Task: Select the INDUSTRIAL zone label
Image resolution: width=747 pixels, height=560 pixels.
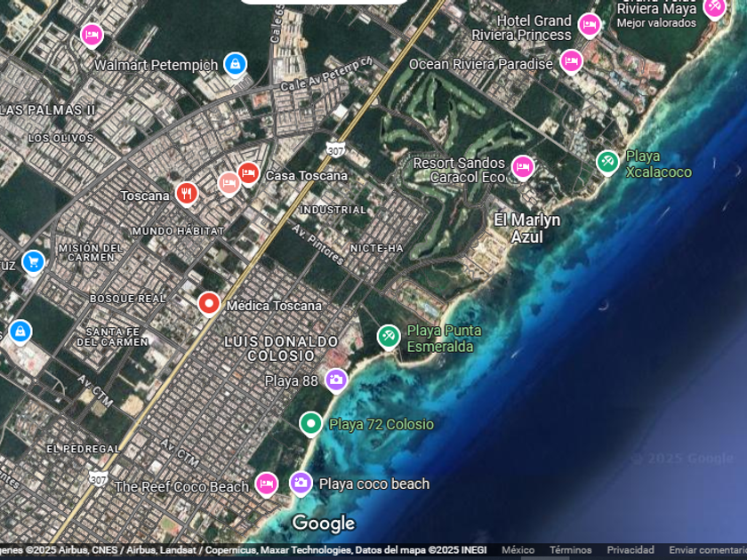Action: click(333, 210)
